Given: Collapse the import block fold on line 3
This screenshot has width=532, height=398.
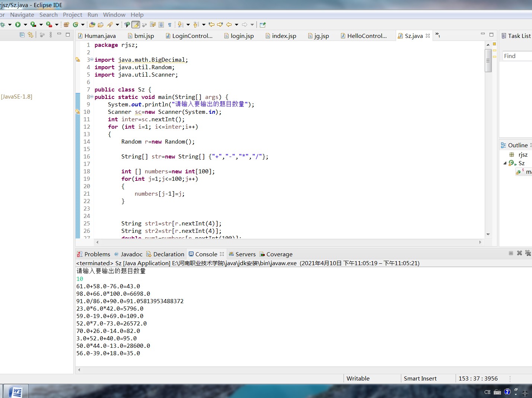Looking at the screenshot, I should coord(92,60).
